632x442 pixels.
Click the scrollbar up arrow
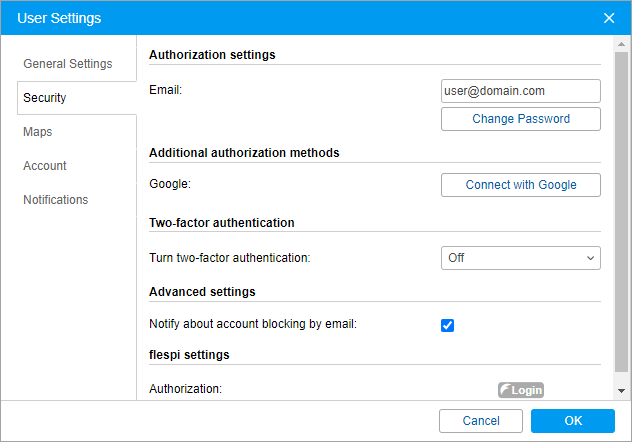click(x=621, y=45)
